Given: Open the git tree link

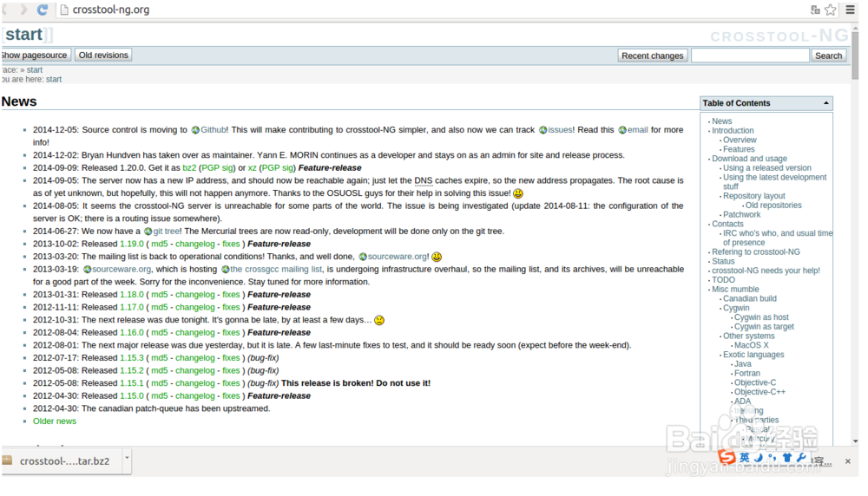Looking at the screenshot, I should coord(166,232).
